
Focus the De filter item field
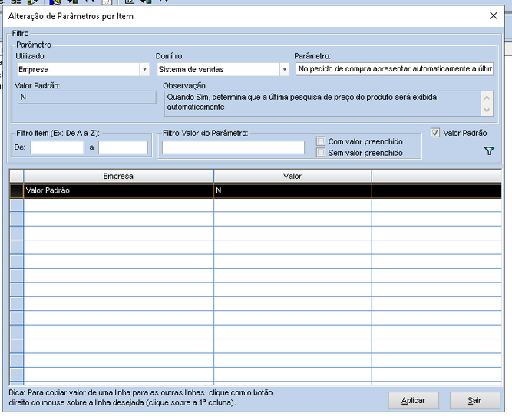coord(57,147)
